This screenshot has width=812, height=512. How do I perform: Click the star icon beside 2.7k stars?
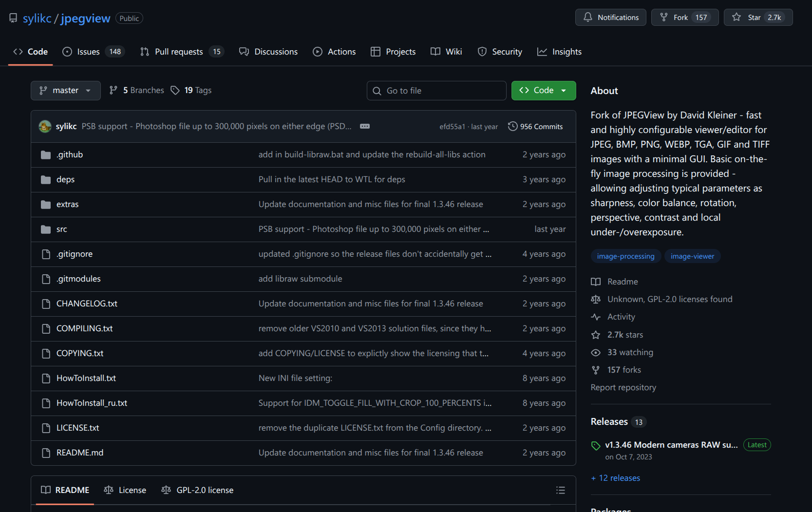pyautogui.click(x=596, y=335)
